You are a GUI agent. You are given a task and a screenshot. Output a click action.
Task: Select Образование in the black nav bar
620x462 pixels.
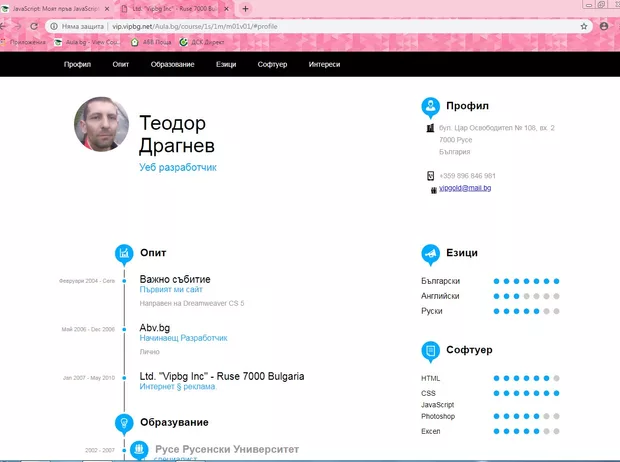click(172, 64)
